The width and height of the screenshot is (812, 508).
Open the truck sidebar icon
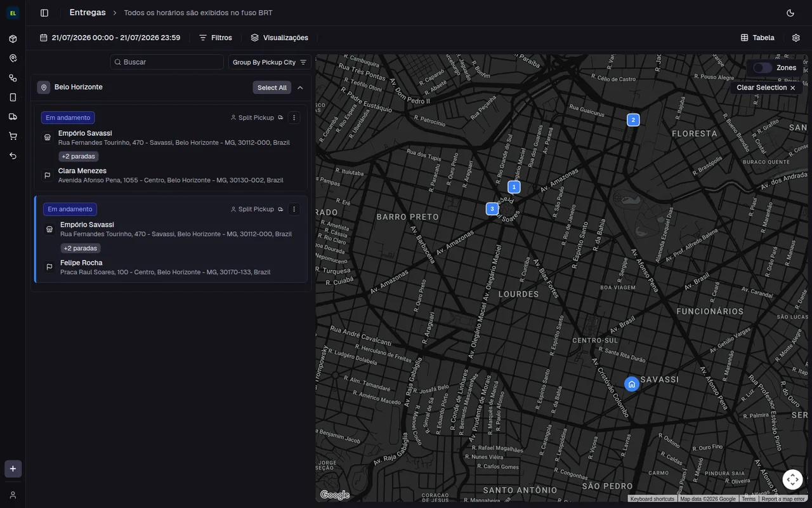click(x=13, y=117)
